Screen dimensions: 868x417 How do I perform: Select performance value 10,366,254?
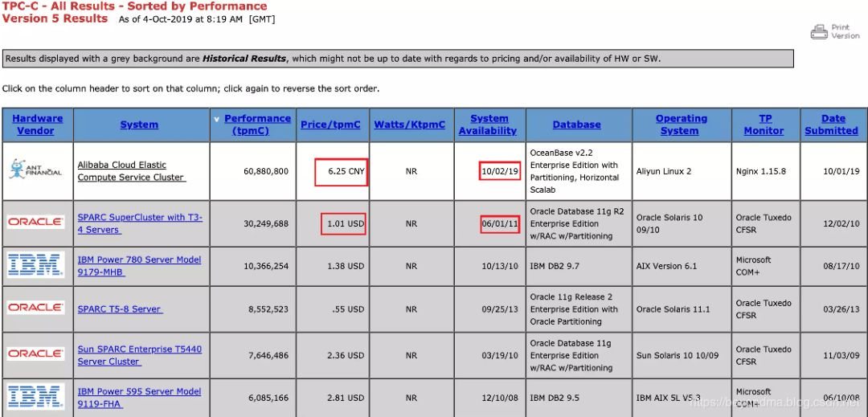pos(266,266)
